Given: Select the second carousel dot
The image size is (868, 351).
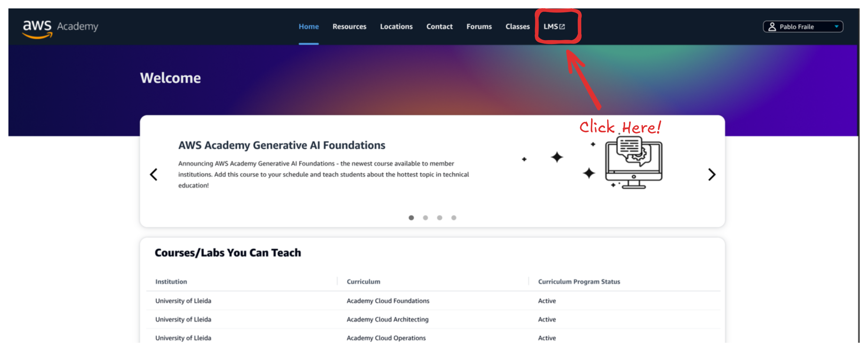Looking at the screenshot, I should pos(425,218).
